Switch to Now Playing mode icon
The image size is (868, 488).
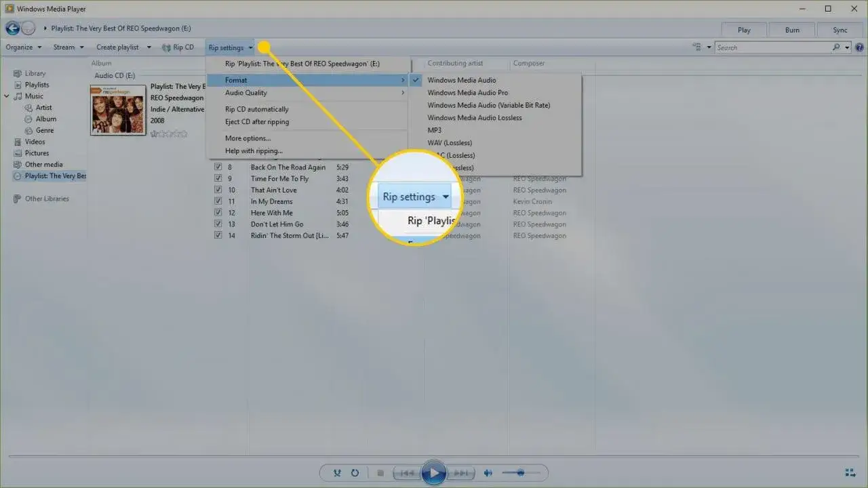850,472
